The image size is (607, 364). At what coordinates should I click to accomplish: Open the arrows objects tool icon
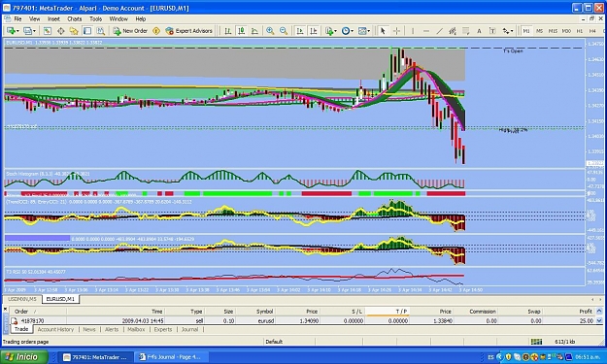point(506,31)
